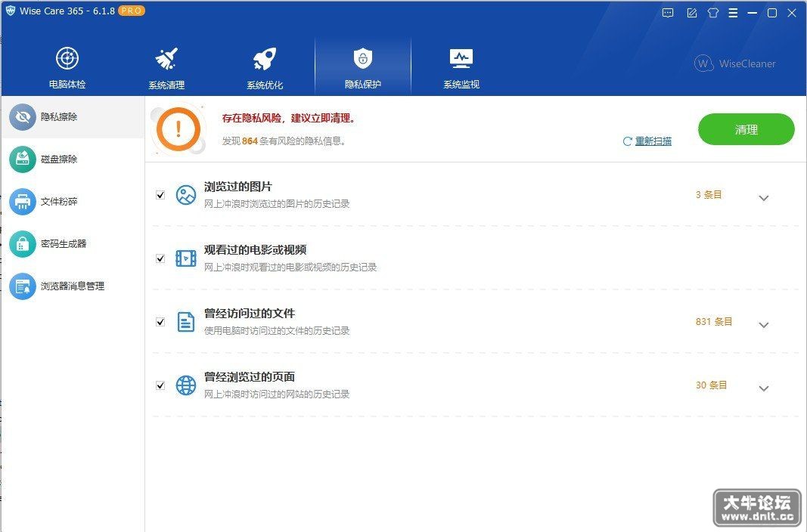This screenshot has width=807, height=532.
Task: Switch to the 系统优化 tab label
Action: (265, 85)
